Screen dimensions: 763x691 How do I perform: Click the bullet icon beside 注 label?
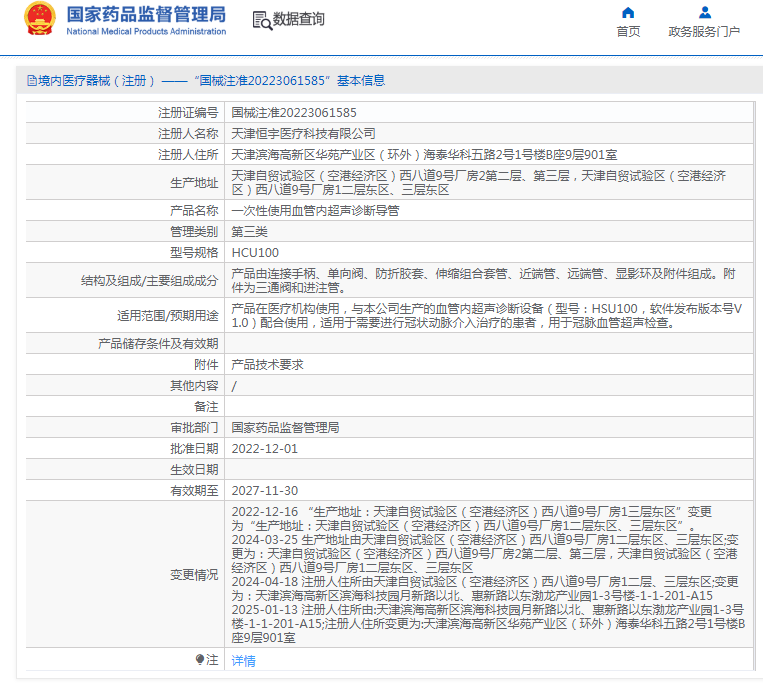(x=200, y=660)
